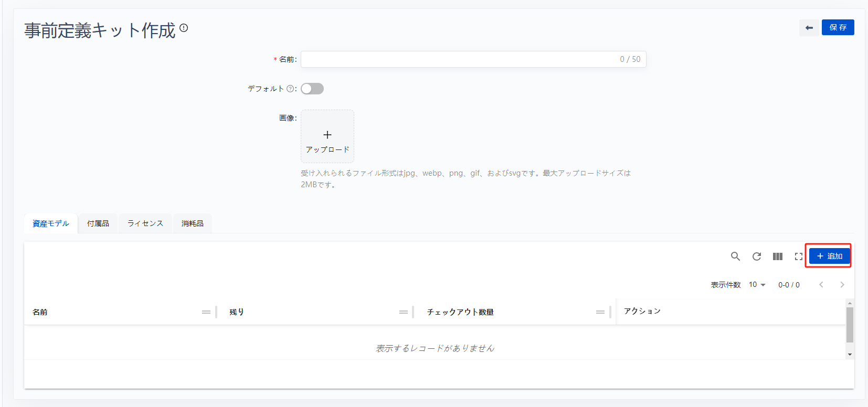The width and height of the screenshot is (868, 407).
Task: Open the ライセンス tab
Action: 145,223
